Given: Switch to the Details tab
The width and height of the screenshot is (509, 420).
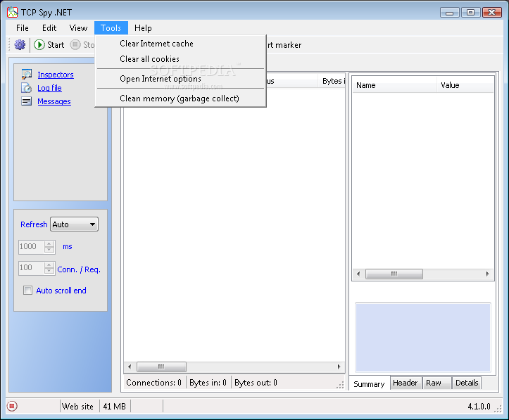Looking at the screenshot, I should (x=467, y=383).
